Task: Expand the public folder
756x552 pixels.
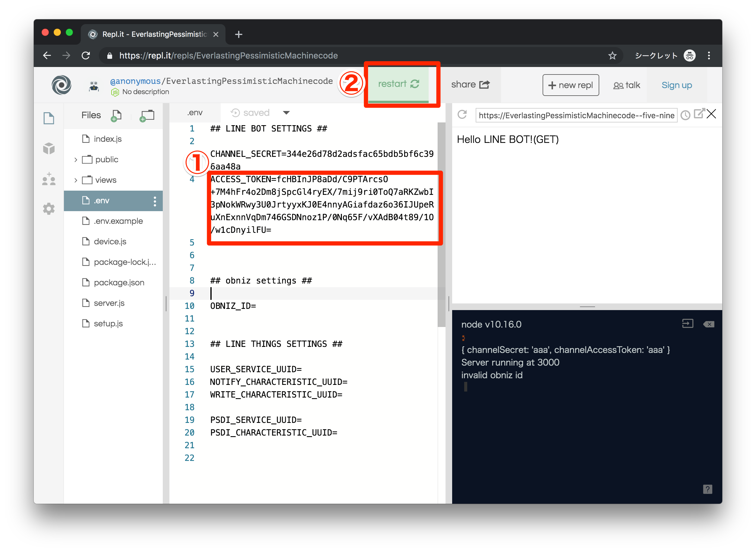Action: [76, 160]
